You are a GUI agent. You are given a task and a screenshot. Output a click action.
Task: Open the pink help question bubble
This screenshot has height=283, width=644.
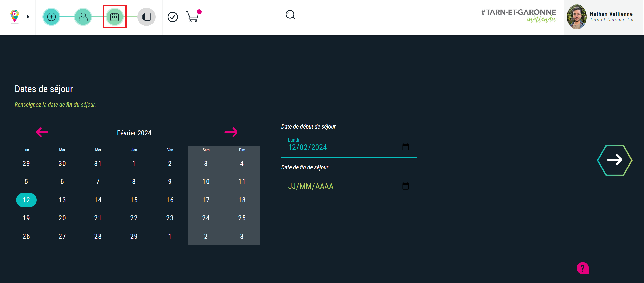pyautogui.click(x=583, y=268)
